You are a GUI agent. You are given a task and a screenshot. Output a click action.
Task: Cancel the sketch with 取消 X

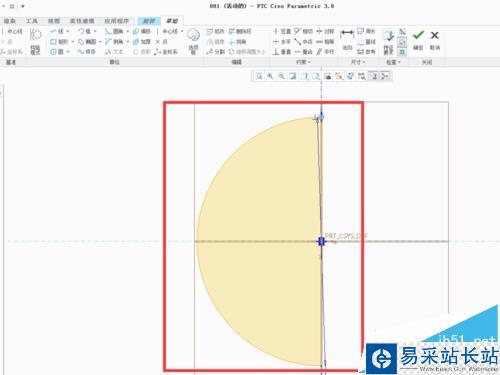(x=435, y=40)
